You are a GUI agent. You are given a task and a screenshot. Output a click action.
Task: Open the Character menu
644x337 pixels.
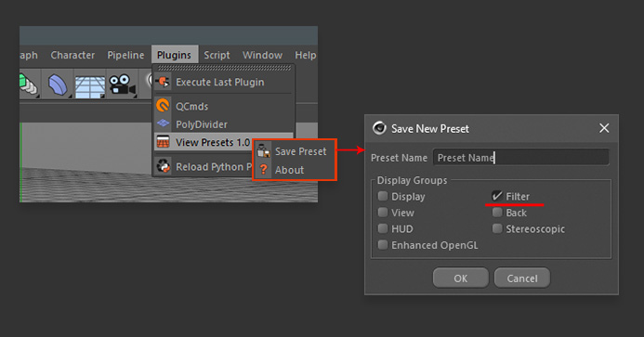tap(72, 55)
